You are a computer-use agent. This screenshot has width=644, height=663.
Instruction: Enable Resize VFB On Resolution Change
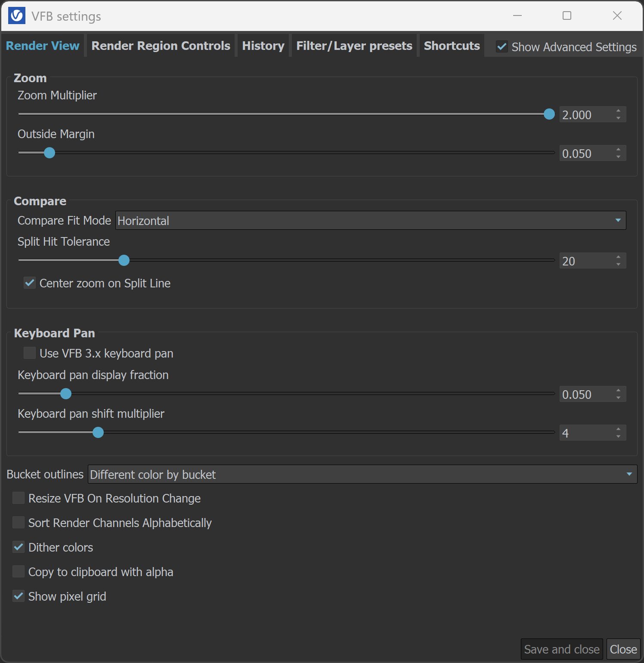click(x=19, y=498)
